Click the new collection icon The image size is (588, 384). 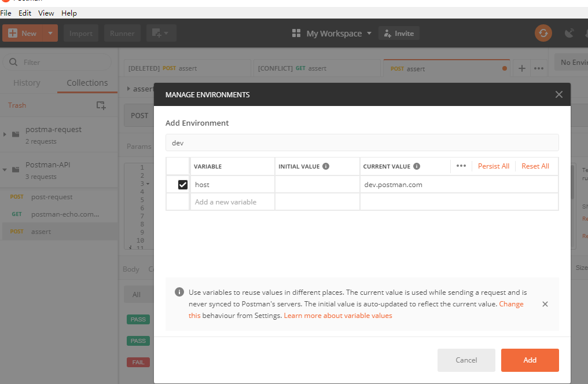(x=101, y=105)
